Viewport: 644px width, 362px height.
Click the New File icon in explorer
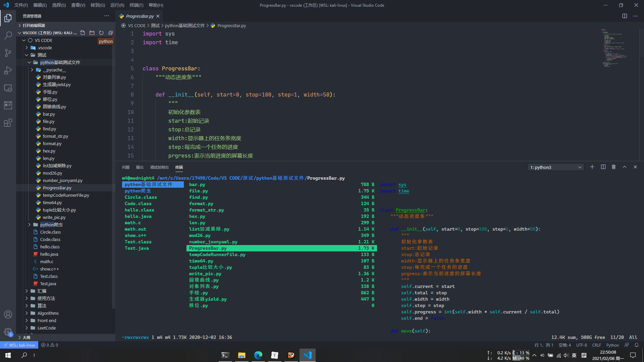83,33
